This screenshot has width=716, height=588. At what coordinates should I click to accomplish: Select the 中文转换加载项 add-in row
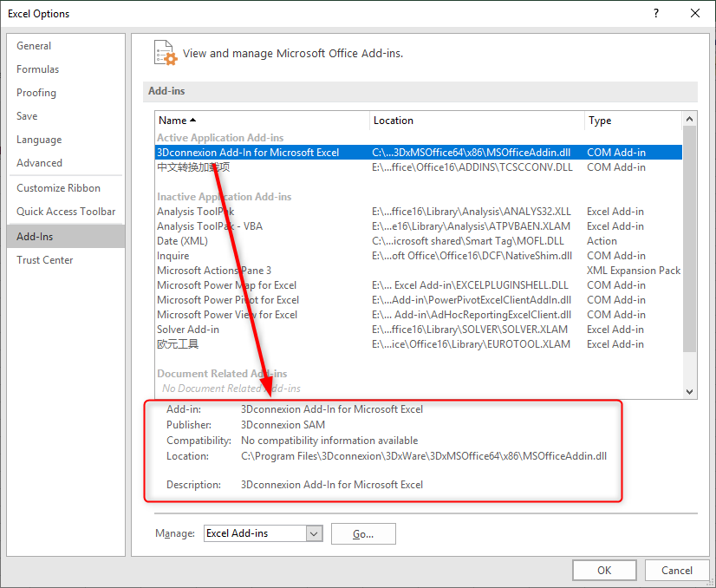[x=419, y=167]
